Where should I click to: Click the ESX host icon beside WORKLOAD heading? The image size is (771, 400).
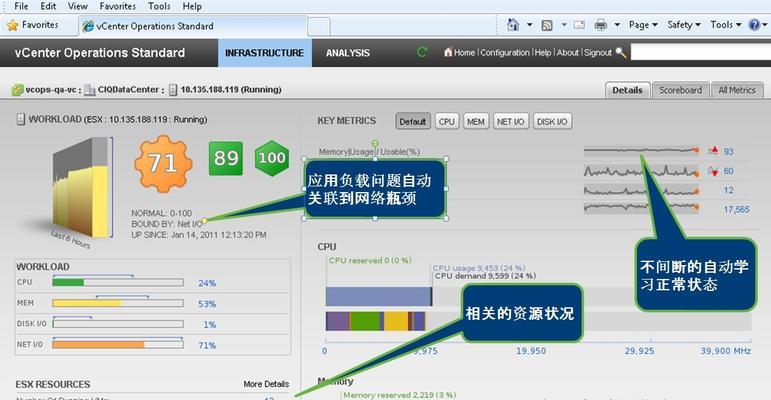tap(20, 119)
